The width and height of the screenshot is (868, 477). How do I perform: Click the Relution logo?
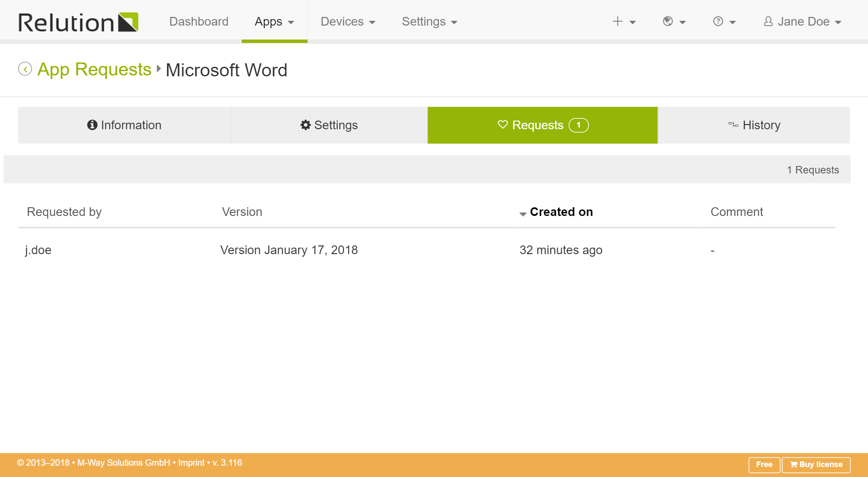point(78,22)
